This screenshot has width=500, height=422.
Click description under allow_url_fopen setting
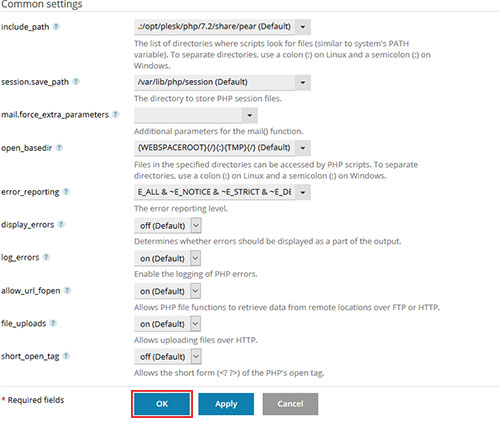pyautogui.click(x=287, y=307)
